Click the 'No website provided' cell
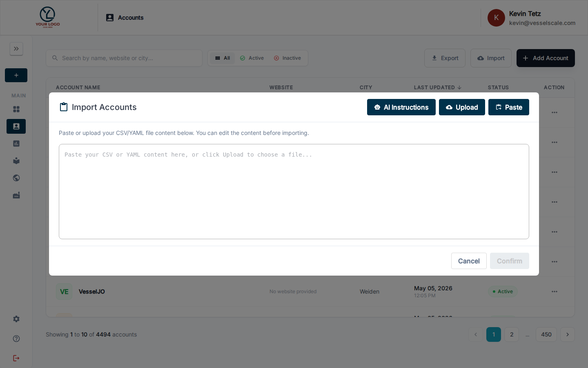 [x=293, y=292]
